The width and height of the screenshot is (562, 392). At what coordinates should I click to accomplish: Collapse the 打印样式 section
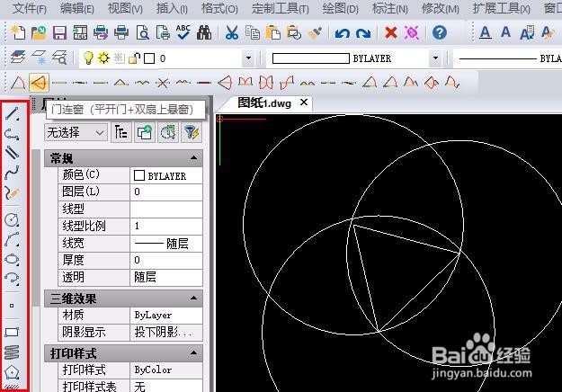(x=193, y=353)
